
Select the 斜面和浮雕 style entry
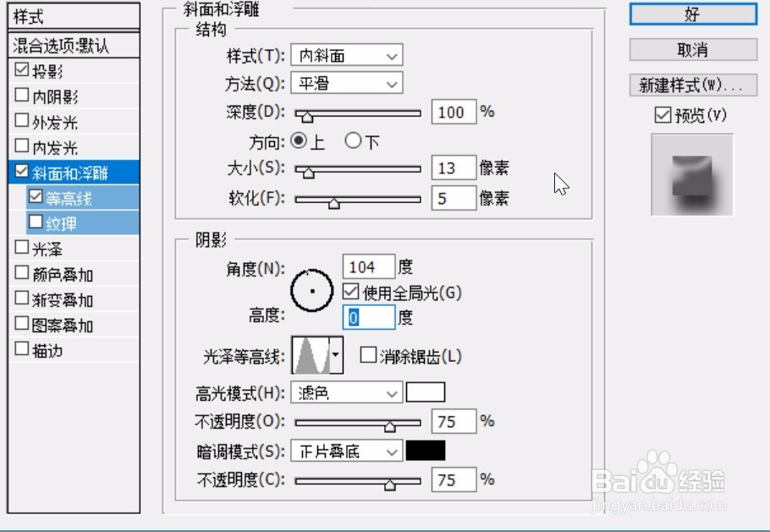[x=72, y=171]
